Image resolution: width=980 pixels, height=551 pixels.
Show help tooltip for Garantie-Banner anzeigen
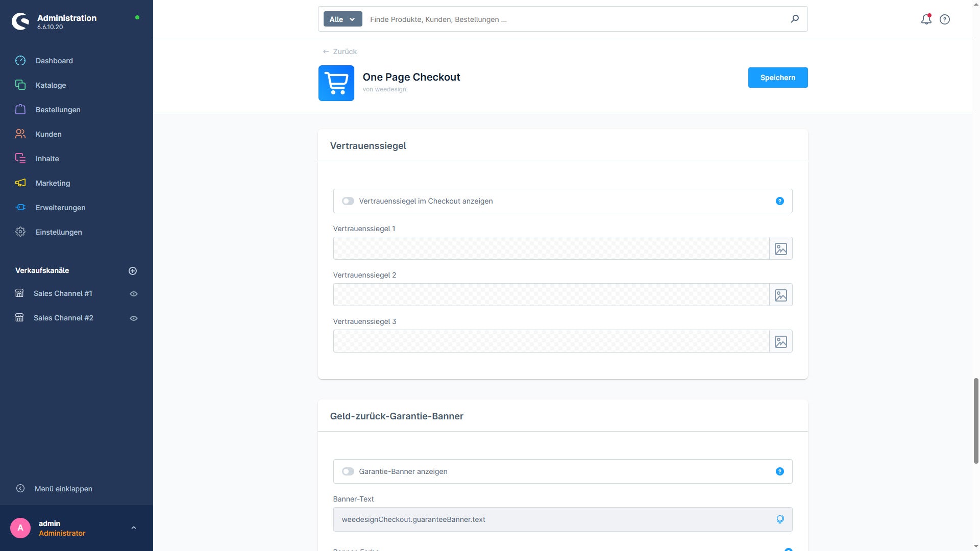[x=780, y=471]
